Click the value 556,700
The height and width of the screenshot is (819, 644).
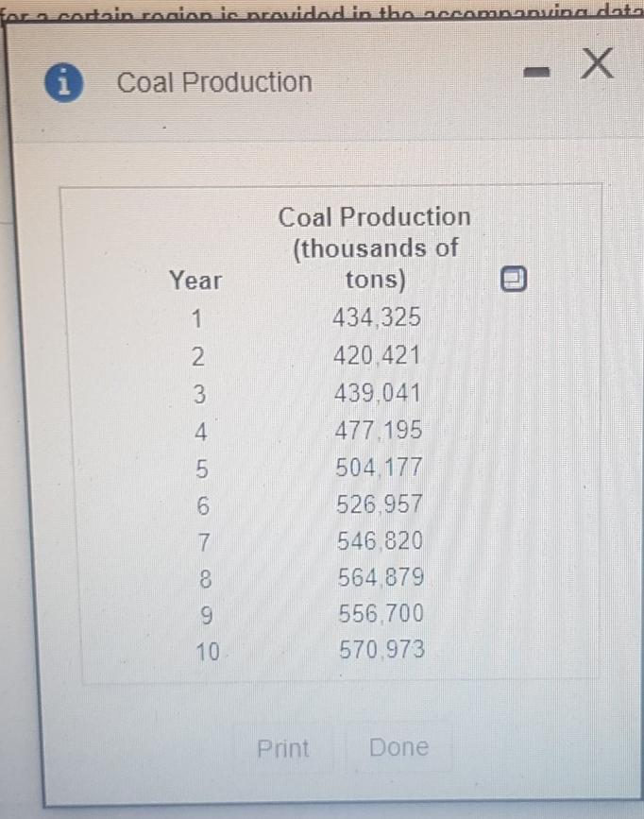[381, 613]
